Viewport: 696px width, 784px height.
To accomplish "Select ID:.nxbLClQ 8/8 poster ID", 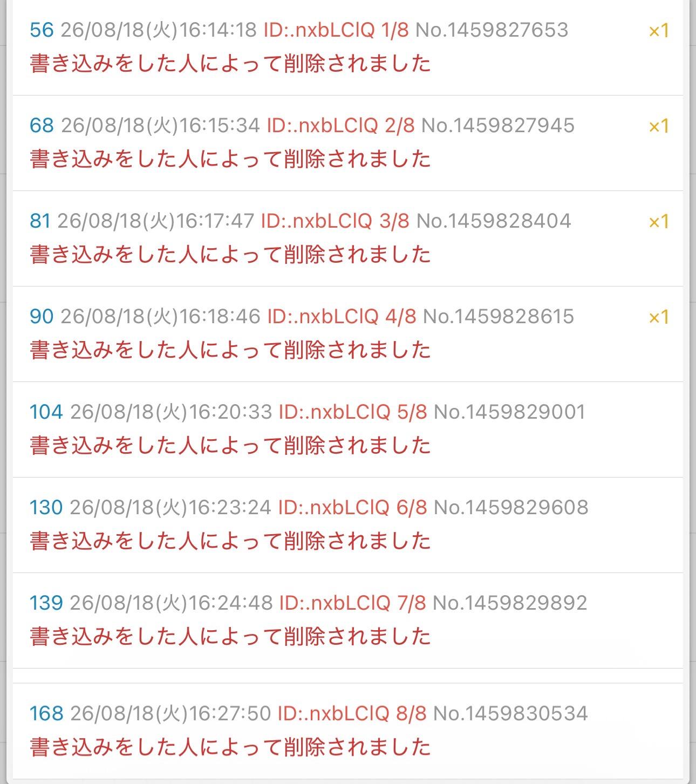I will [x=352, y=713].
